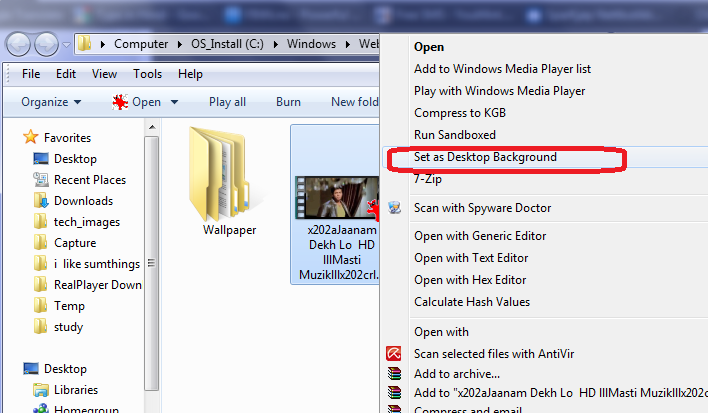The width and height of the screenshot is (708, 413).
Task: Click the Back navigation arrow button
Action: [x=20, y=44]
